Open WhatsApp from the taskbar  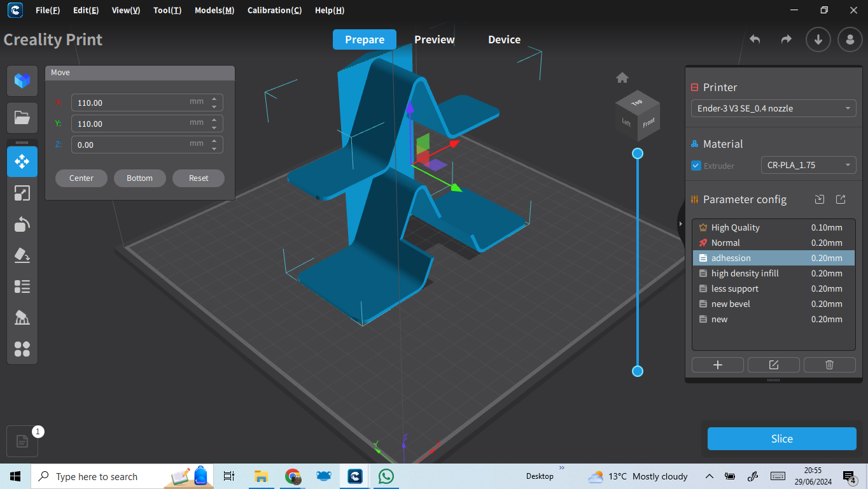386,476
